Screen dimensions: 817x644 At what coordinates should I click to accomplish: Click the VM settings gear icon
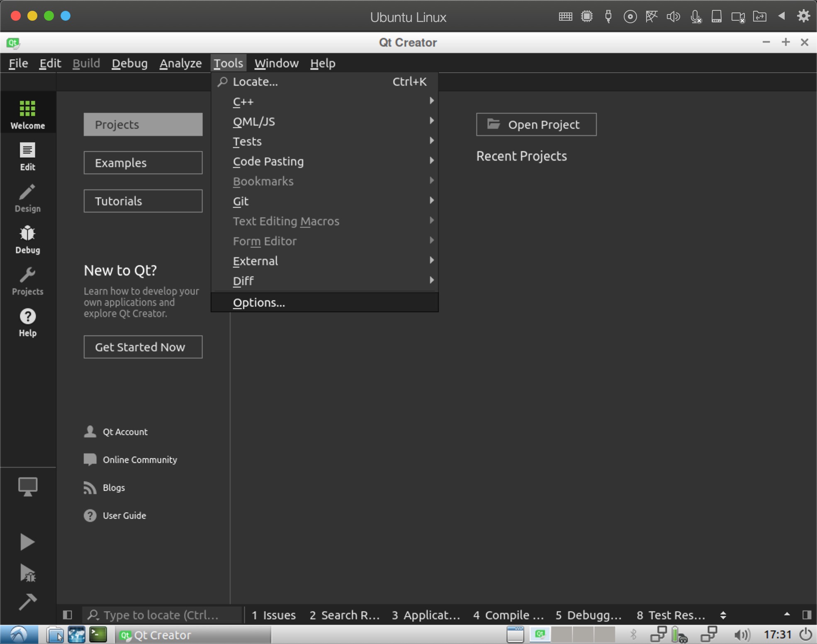(803, 16)
